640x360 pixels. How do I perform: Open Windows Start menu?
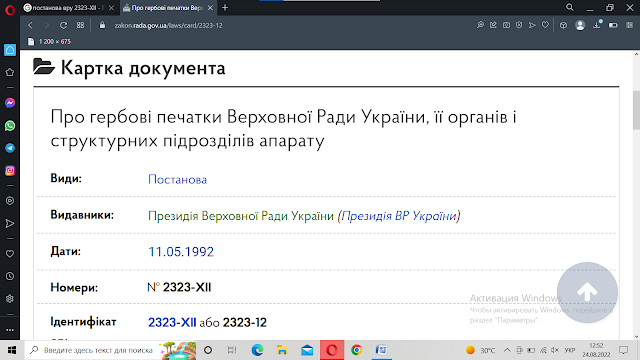pyautogui.click(x=12, y=350)
